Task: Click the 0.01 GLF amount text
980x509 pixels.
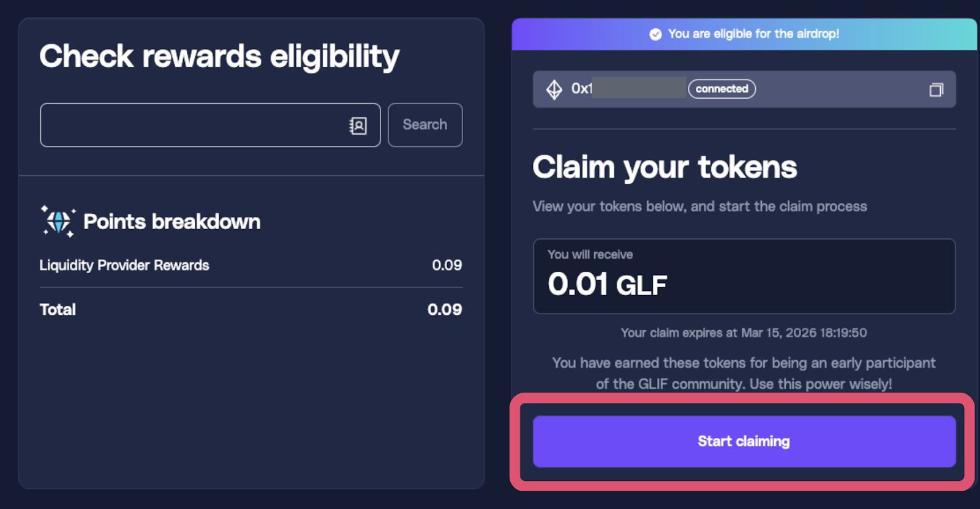Action: [606, 284]
